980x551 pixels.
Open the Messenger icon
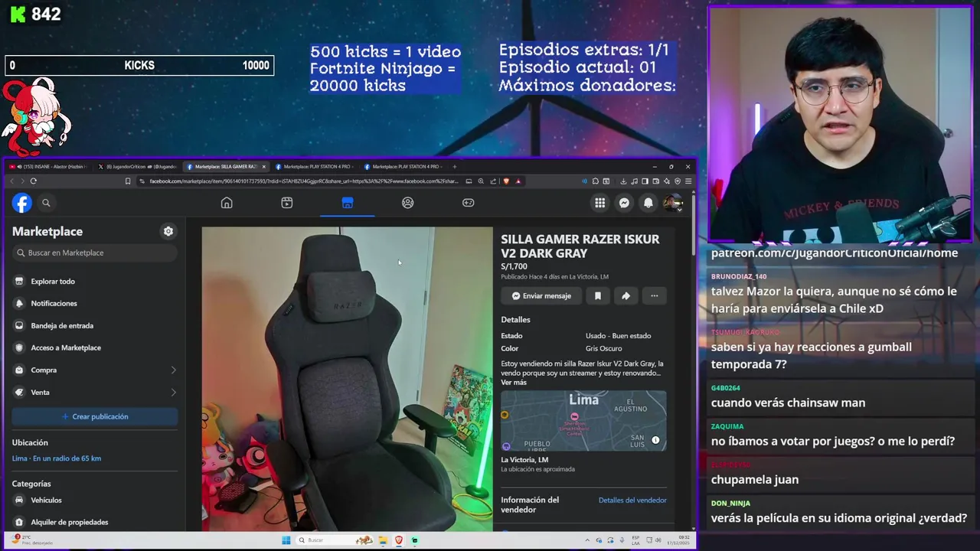[625, 203]
